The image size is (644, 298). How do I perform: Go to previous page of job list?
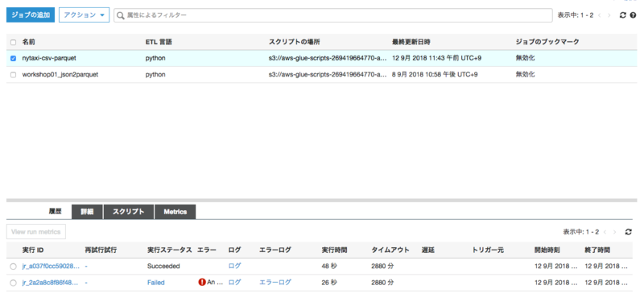point(599,15)
